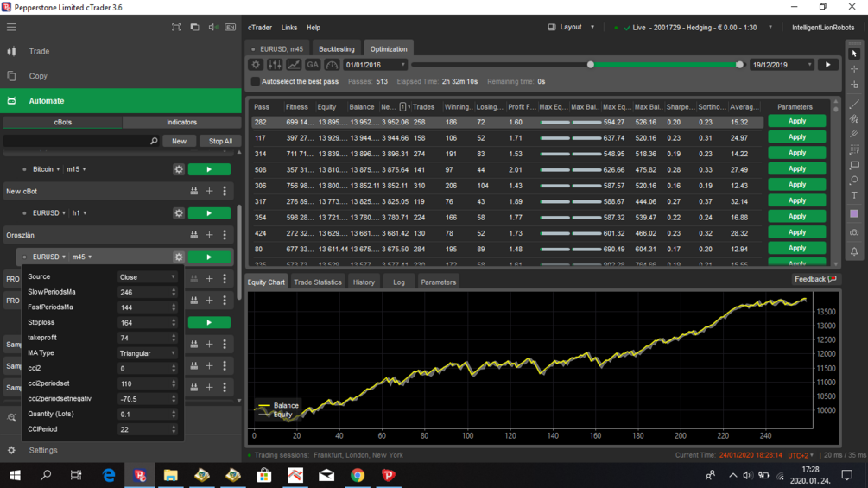Sort results by Fitness column

click(297, 107)
